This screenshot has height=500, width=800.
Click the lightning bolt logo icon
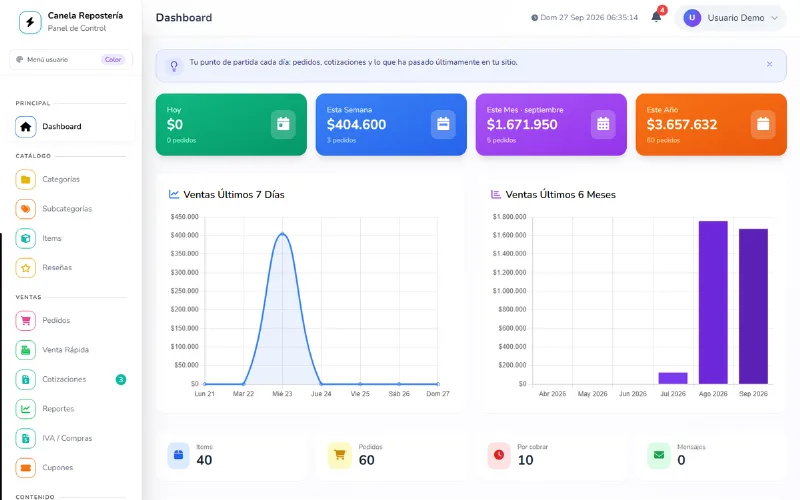click(30, 22)
